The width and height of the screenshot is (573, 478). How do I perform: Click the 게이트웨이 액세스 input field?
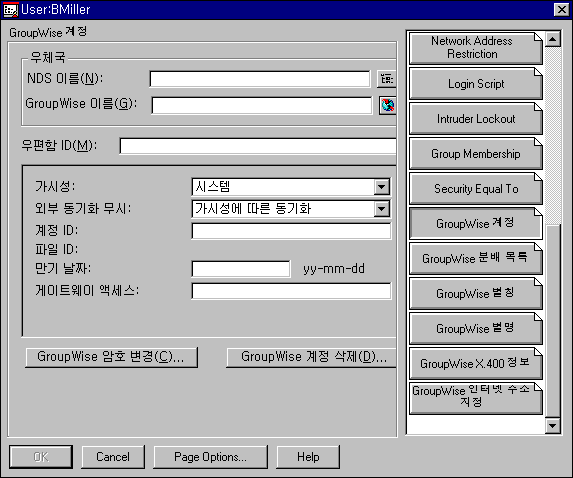pos(291,291)
